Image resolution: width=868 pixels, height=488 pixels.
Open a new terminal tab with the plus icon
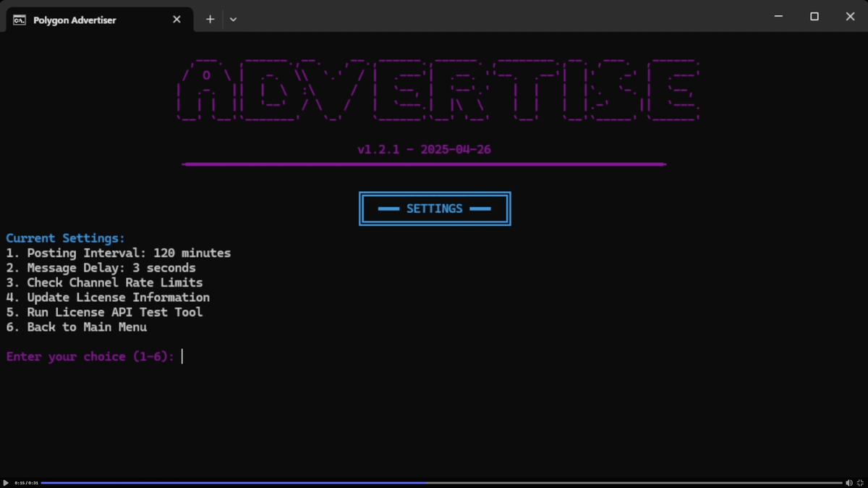(x=210, y=20)
